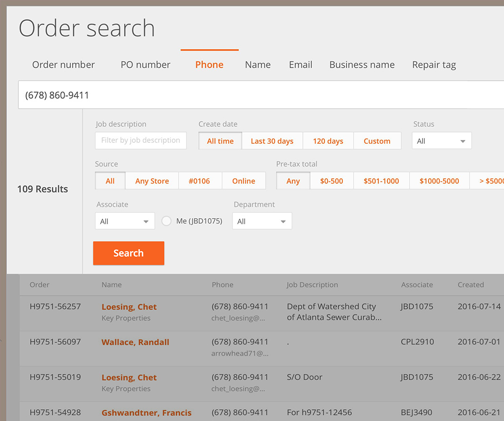This screenshot has width=504, height=421.
Task: Enable the Me (JBD1075) radio button
Action: point(166,221)
